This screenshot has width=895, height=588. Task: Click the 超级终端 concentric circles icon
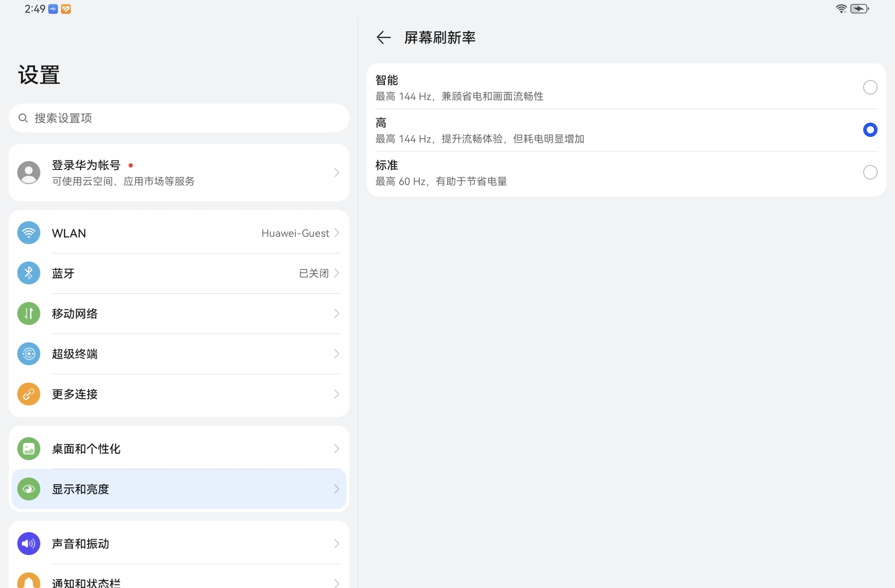click(29, 354)
